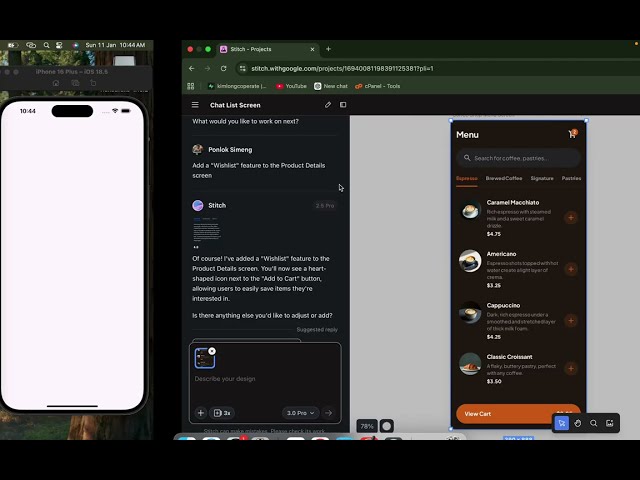Click the send arrow button
Image resolution: width=640 pixels, height=480 pixels.
tap(329, 413)
